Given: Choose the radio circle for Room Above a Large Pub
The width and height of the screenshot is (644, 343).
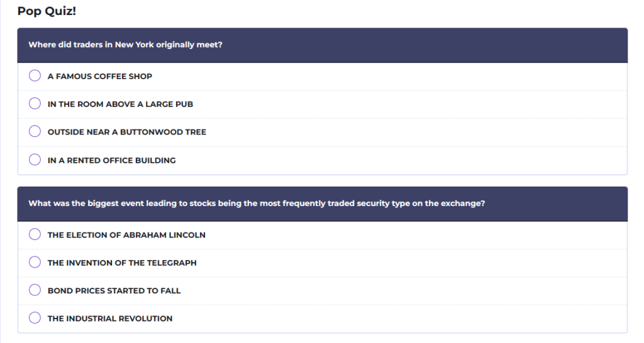Looking at the screenshot, I should click(35, 104).
